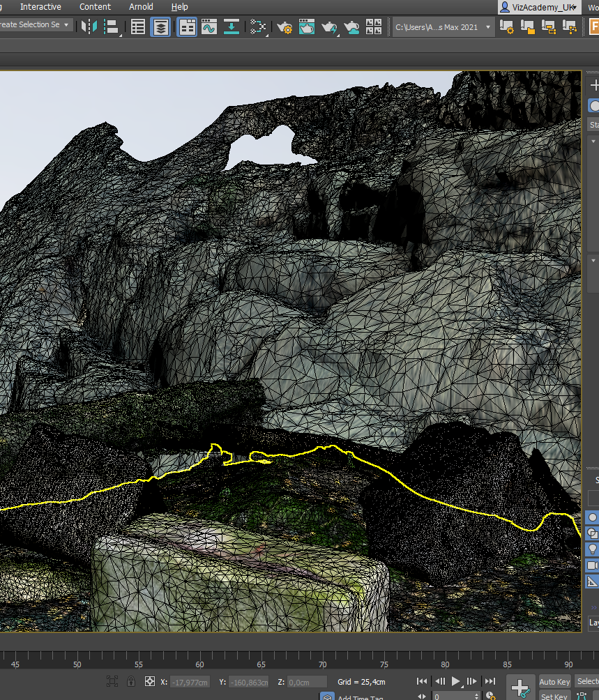599x700 pixels.
Task: Enable Auto Key animation mode
Action: pos(555,682)
